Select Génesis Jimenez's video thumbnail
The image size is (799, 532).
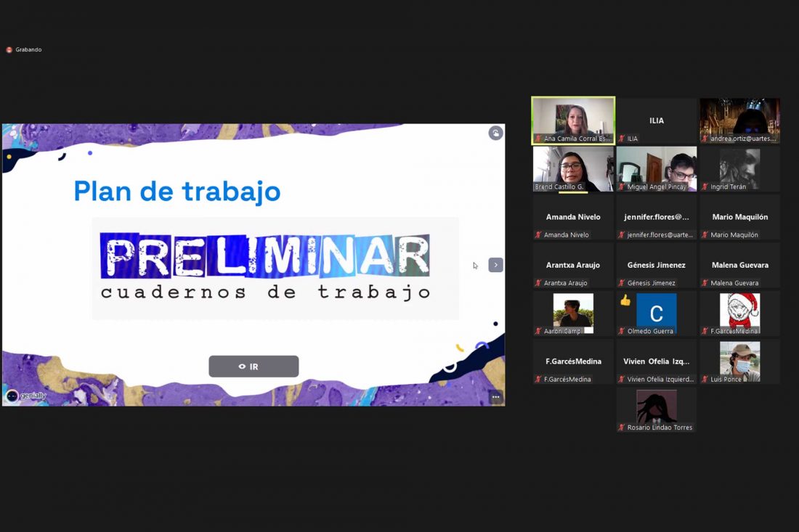coord(656,265)
